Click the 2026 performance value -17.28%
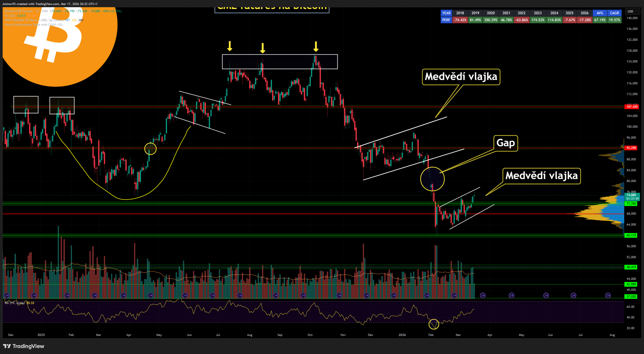 tap(584, 20)
